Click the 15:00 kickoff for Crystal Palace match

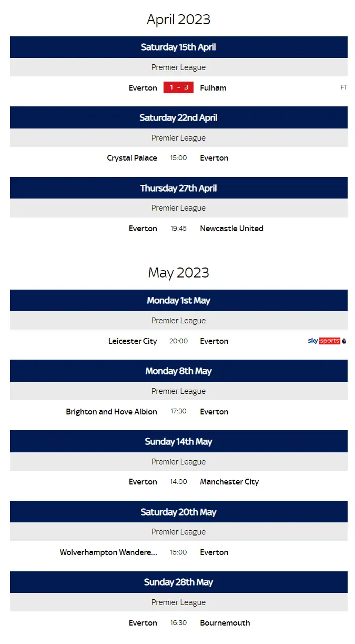178,158
